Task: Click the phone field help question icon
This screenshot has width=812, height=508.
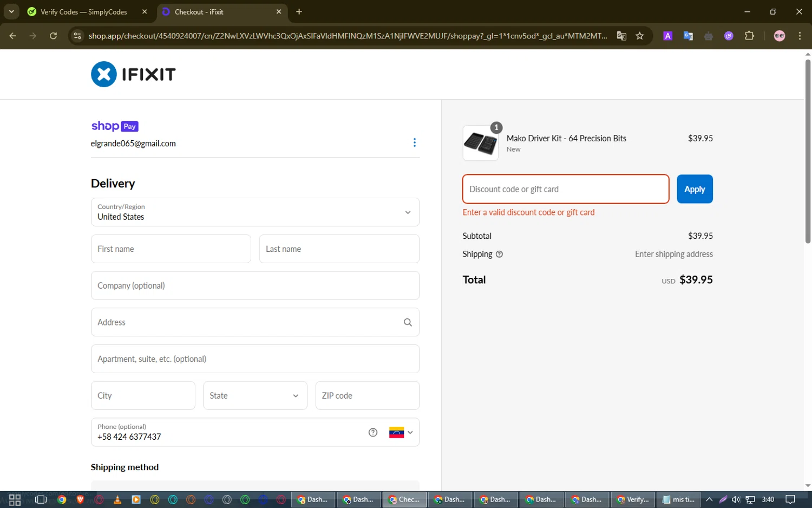Action: click(373, 432)
